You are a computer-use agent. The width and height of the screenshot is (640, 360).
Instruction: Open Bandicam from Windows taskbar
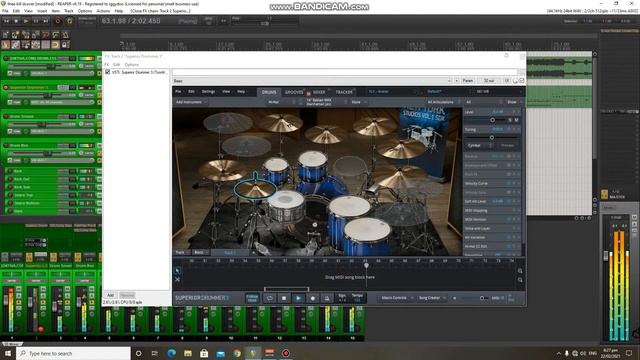tap(286, 353)
